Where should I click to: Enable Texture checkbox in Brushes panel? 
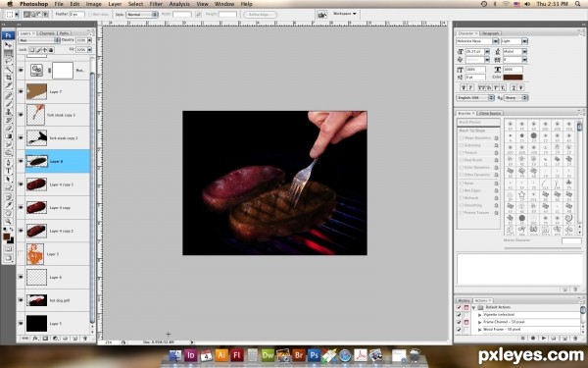[462, 153]
